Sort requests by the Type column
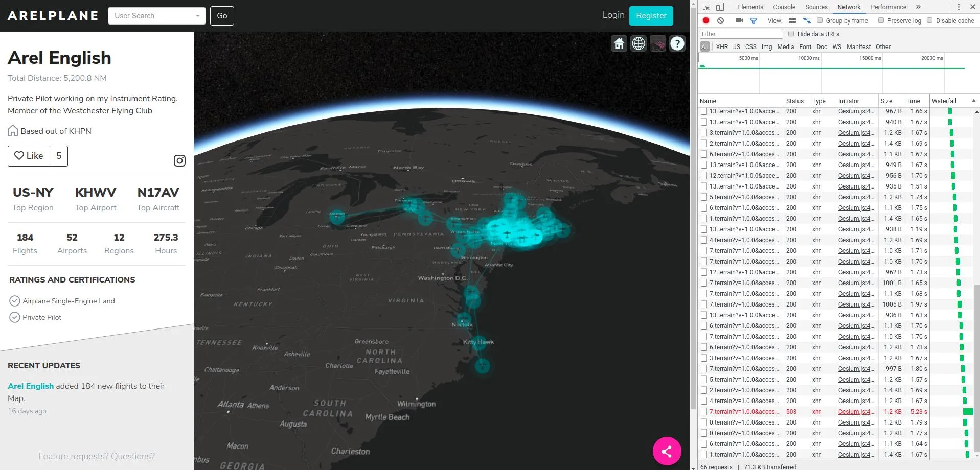The height and width of the screenshot is (470, 980). (x=823, y=101)
